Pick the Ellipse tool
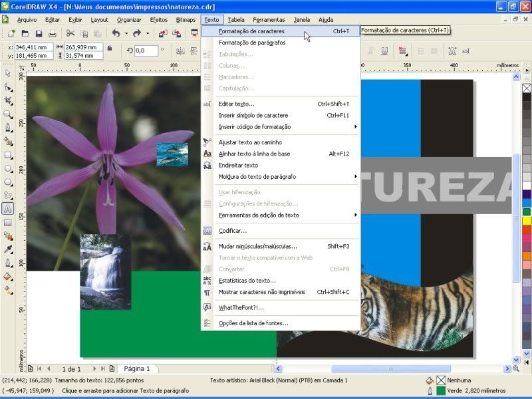Viewport: 532px width, 399px height. 8,168
